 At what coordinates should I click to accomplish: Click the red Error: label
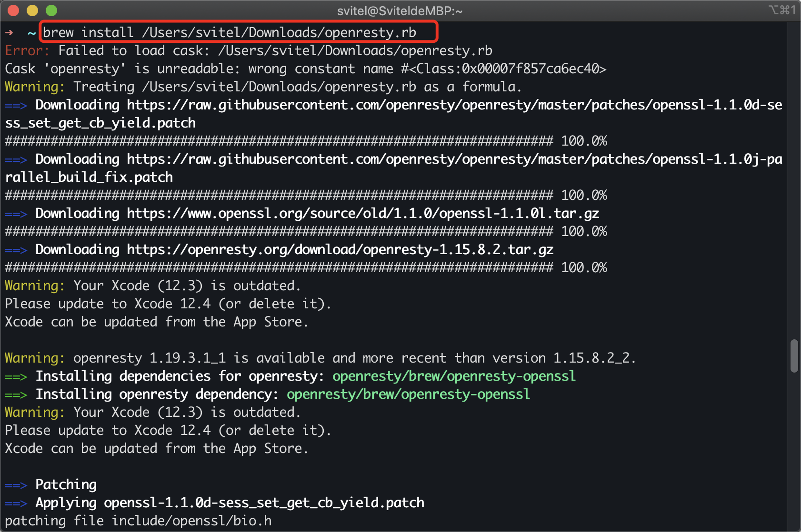pos(27,50)
